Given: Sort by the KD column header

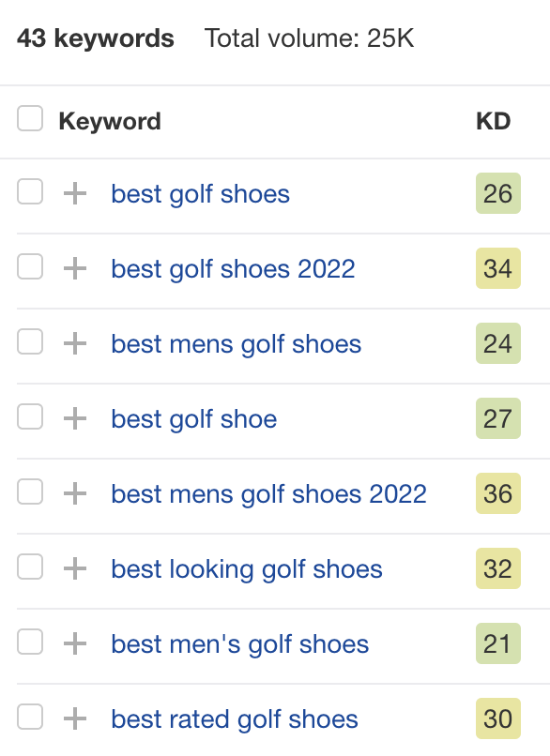Looking at the screenshot, I should coord(493,121).
